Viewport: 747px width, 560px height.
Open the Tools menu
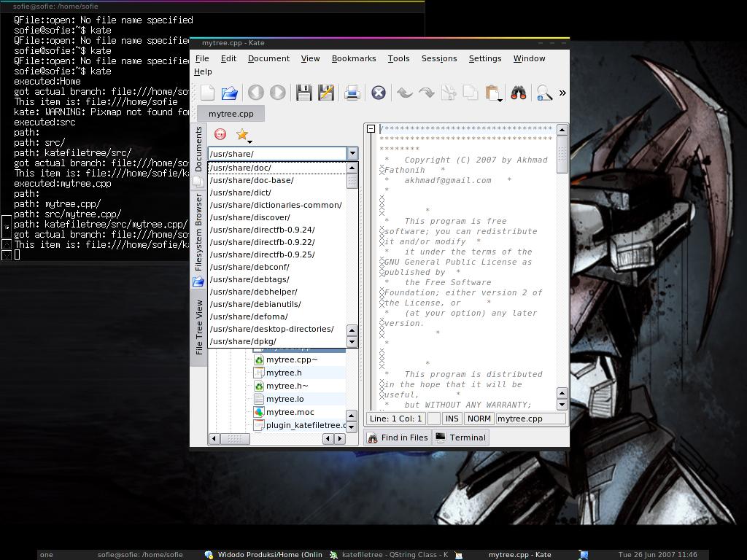tap(398, 58)
